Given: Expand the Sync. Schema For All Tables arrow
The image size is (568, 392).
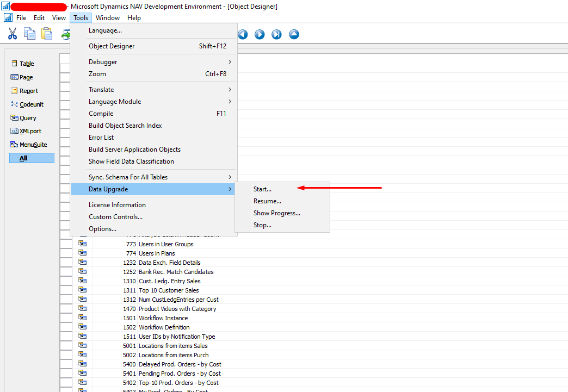Looking at the screenshot, I should coord(230,177).
